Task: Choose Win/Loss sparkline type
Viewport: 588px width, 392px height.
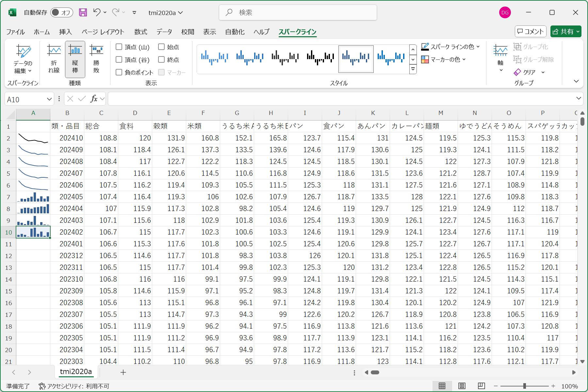Action: tap(96, 59)
